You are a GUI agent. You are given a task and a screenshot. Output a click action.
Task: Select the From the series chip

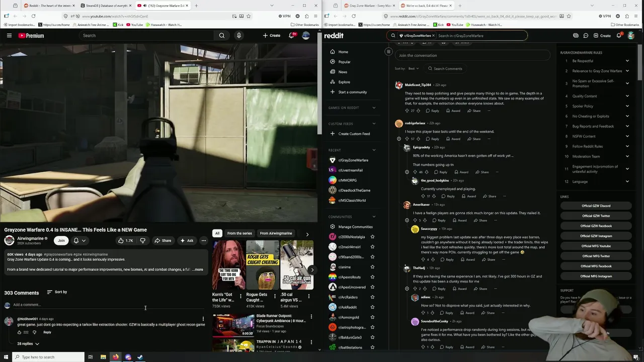[x=239, y=233]
